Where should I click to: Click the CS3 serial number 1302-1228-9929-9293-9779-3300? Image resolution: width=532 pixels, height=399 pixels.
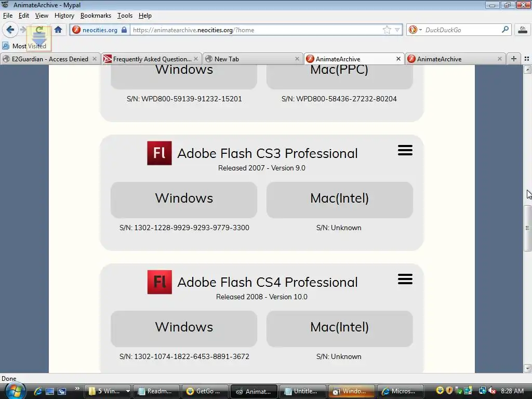(x=192, y=228)
